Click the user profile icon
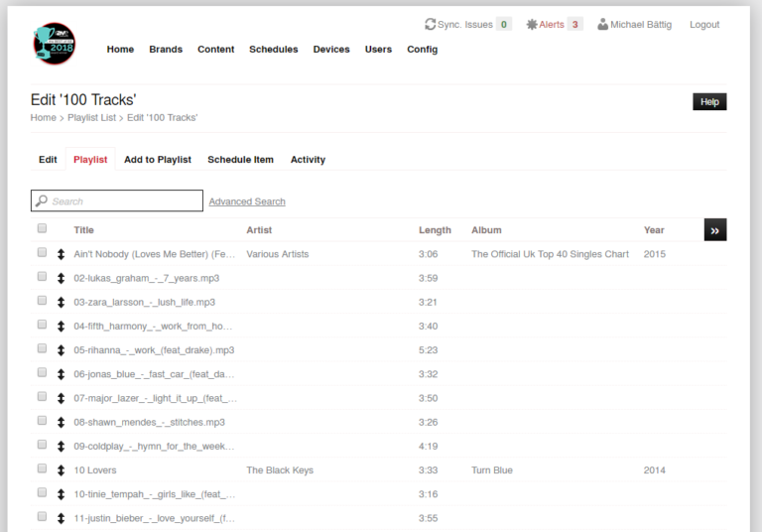Viewport: 762px width, 532px height. [603, 24]
